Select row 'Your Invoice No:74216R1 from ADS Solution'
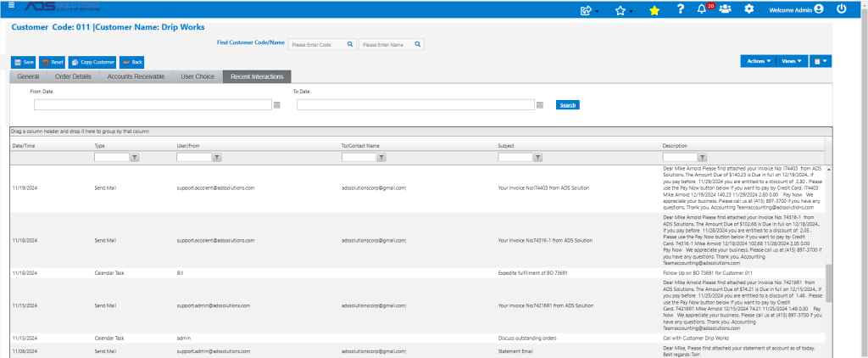868x358 pixels. coord(418,305)
